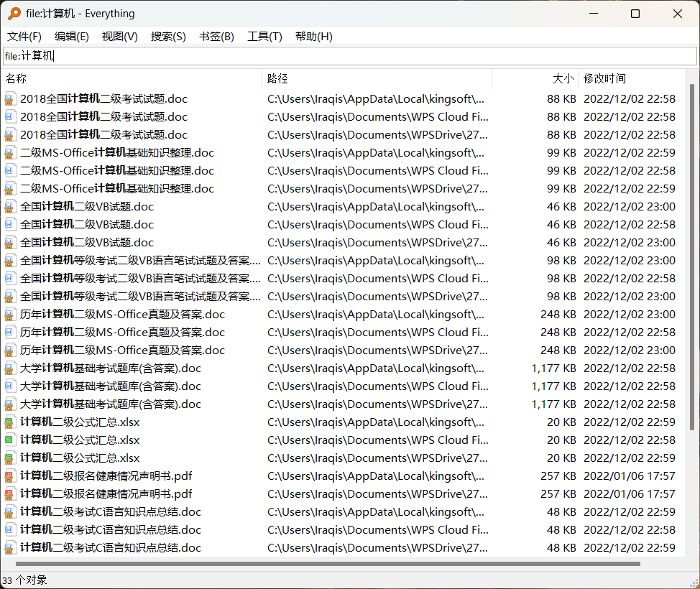Click icon of 大学计算机基础考试题库(含答案).doc in AppData kingsoft
This screenshot has height=589, width=700.
[x=9, y=368]
